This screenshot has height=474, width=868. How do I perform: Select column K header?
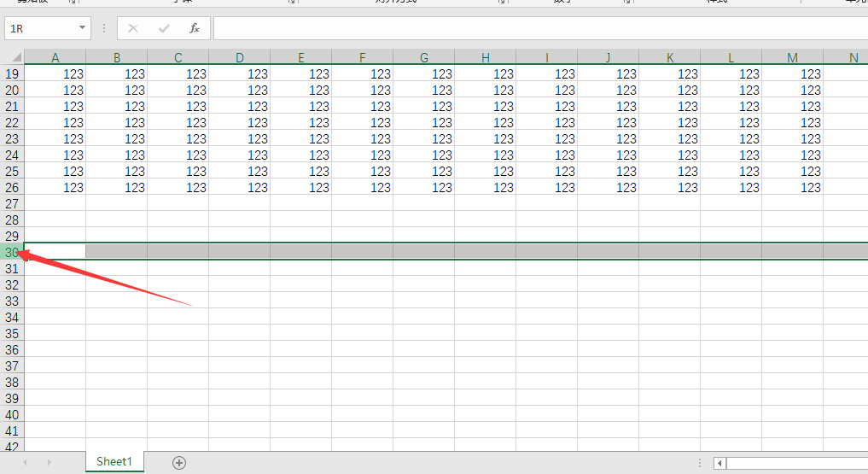coord(670,57)
